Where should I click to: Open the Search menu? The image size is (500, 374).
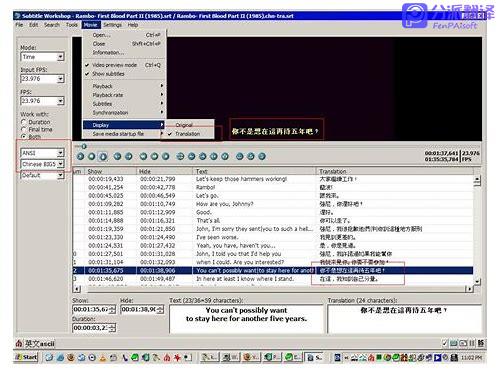pos(52,25)
